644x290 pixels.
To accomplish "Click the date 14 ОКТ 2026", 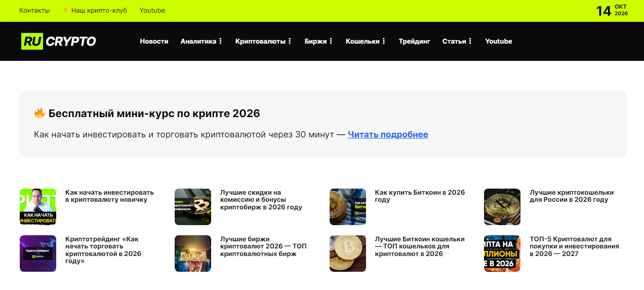I will [612, 11].
